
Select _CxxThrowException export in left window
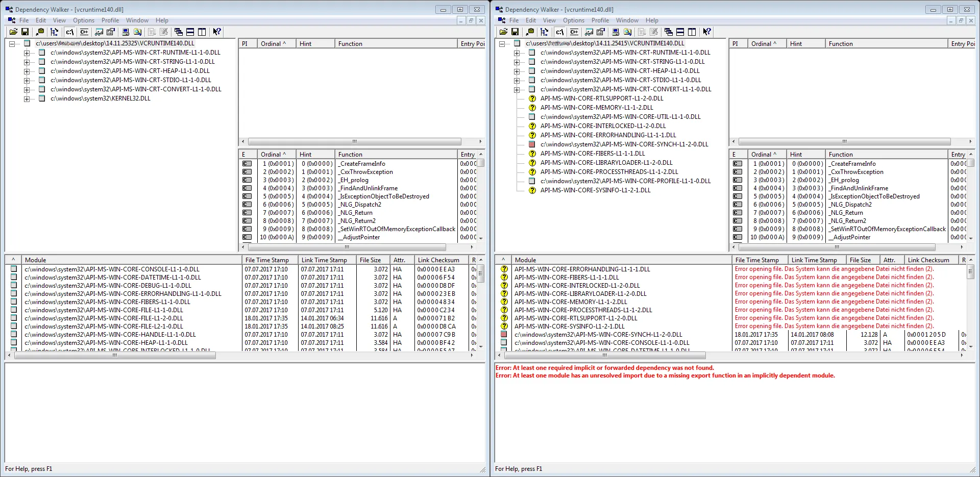(x=366, y=172)
